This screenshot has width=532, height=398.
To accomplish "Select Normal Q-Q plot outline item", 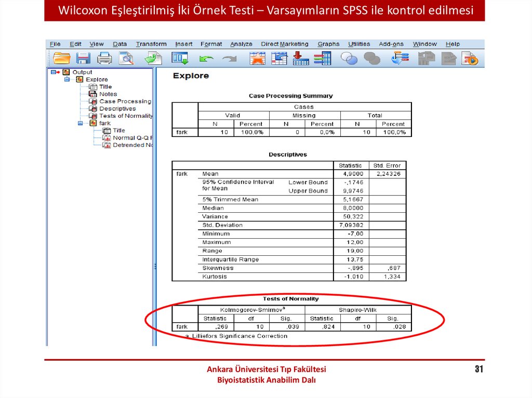I will [132, 138].
